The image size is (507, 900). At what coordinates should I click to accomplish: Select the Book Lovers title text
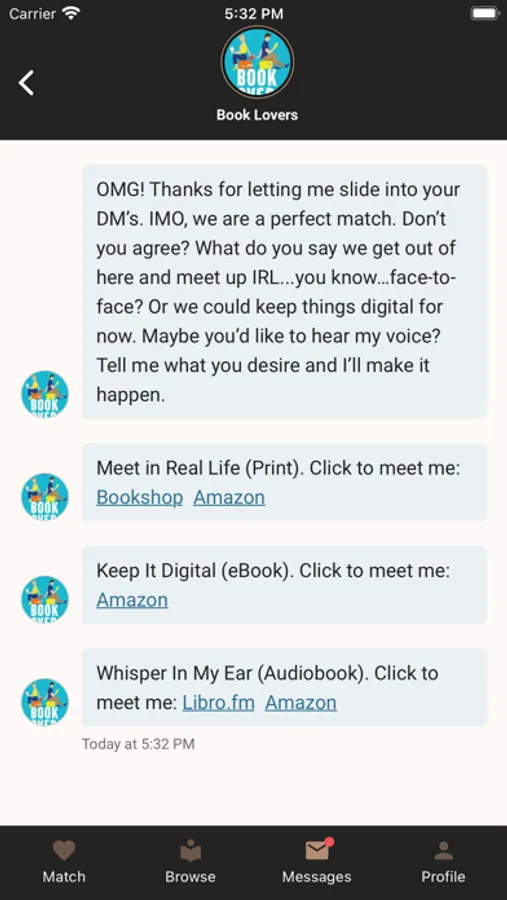coord(257,115)
